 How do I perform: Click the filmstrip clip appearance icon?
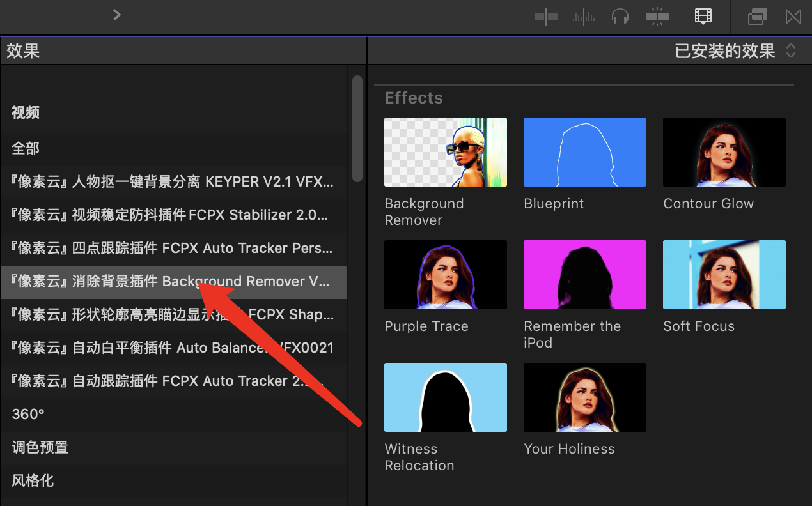coord(703,17)
